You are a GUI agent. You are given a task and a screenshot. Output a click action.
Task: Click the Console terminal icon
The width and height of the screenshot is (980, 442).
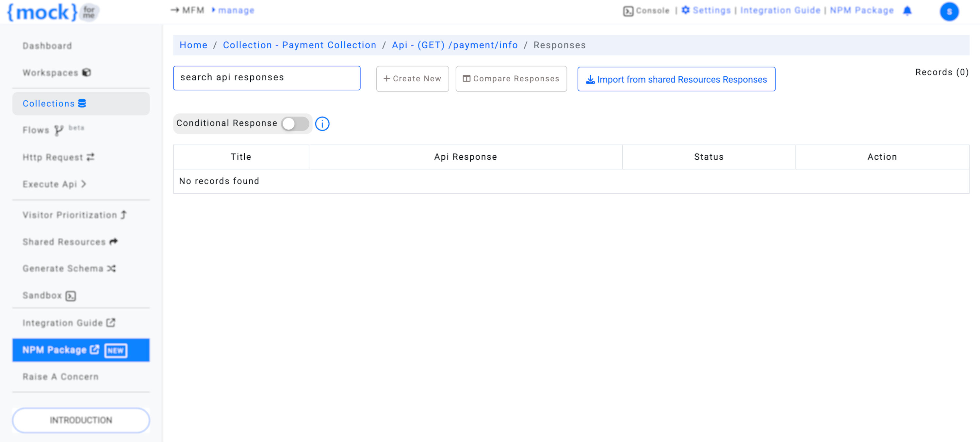coord(628,11)
